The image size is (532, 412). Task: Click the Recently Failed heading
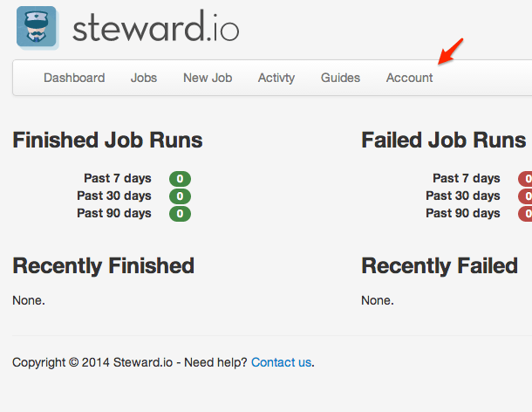(x=440, y=266)
